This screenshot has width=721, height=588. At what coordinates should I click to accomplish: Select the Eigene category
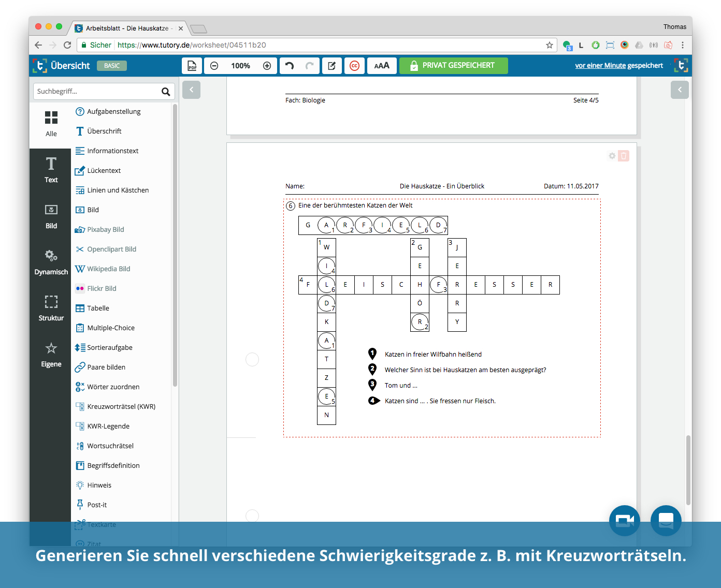coord(51,355)
